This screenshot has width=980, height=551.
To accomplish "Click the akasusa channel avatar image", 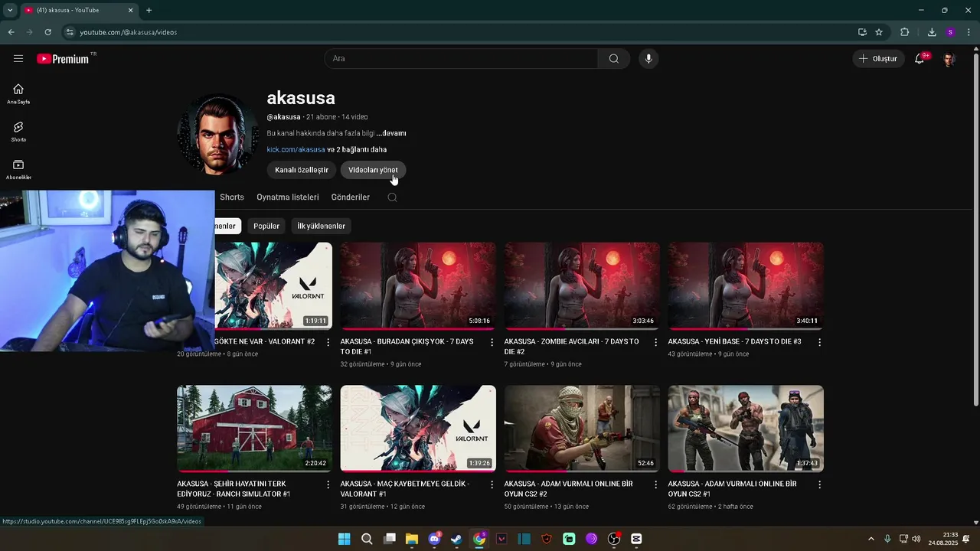I will point(218,134).
